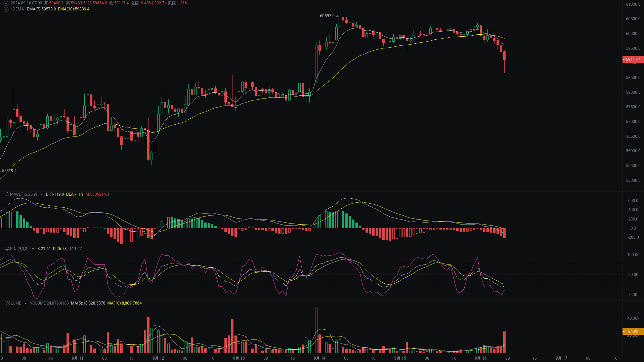
Task: Open the MACD(12,26,9) dropdown arrow
Action: pos(41,194)
